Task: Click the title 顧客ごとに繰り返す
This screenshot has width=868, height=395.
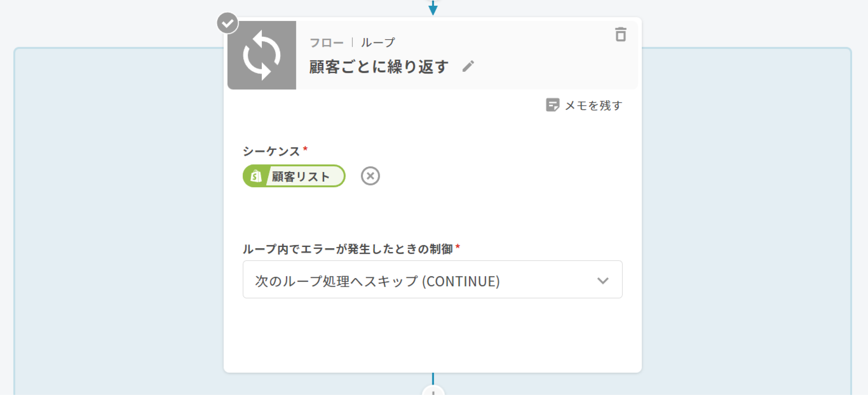Action: (x=379, y=67)
